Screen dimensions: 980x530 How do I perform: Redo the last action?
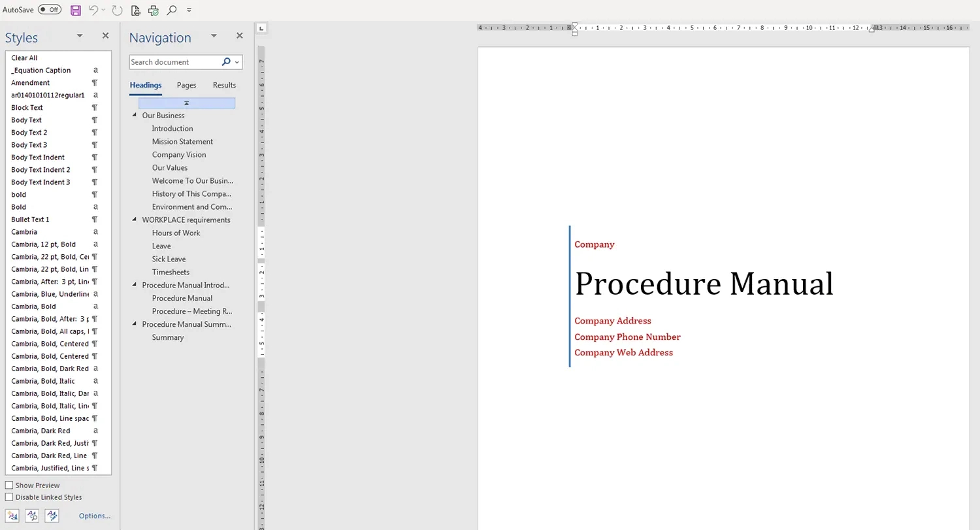117,10
